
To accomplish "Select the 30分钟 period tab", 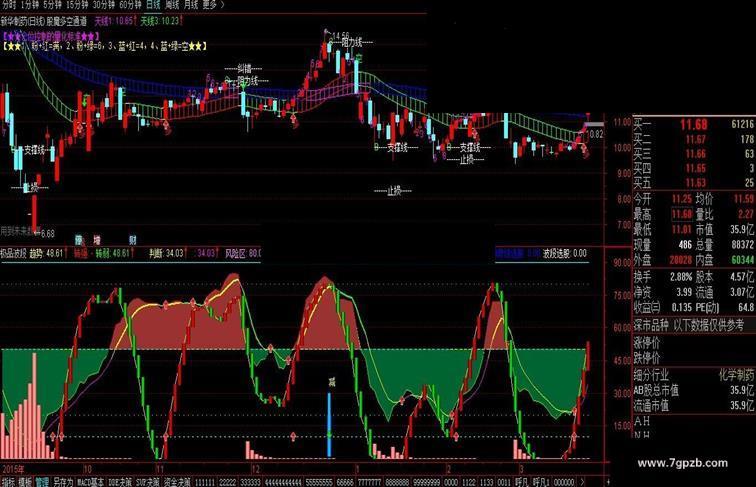I will (104, 5).
